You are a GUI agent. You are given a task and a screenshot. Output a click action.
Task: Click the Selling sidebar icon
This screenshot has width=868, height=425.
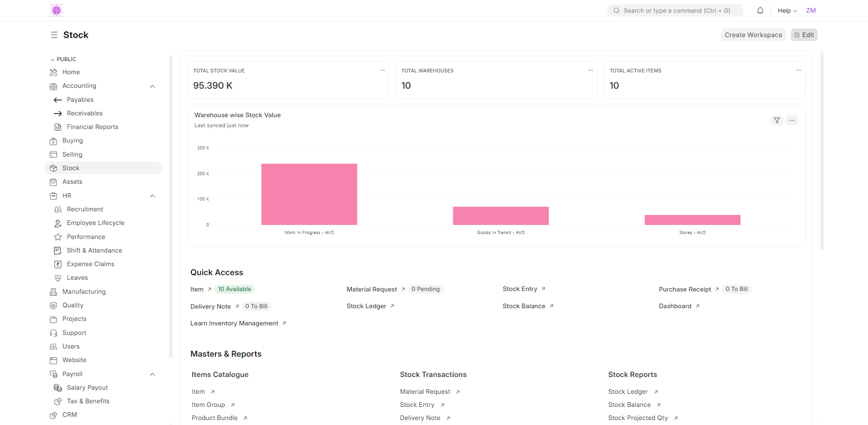(x=53, y=155)
